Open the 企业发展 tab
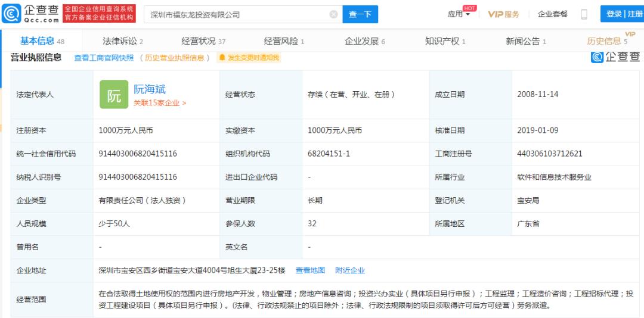The image size is (644, 318). pos(364,41)
